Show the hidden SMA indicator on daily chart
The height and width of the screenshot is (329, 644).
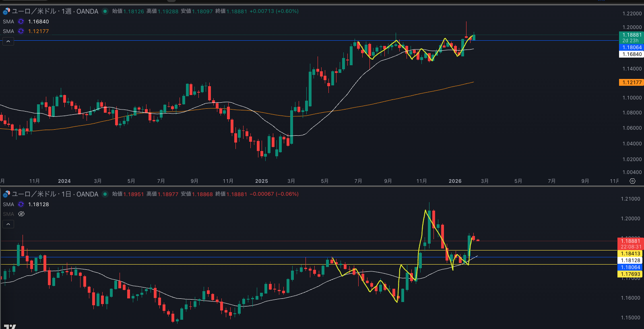pyautogui.click(x=21, y=214)
